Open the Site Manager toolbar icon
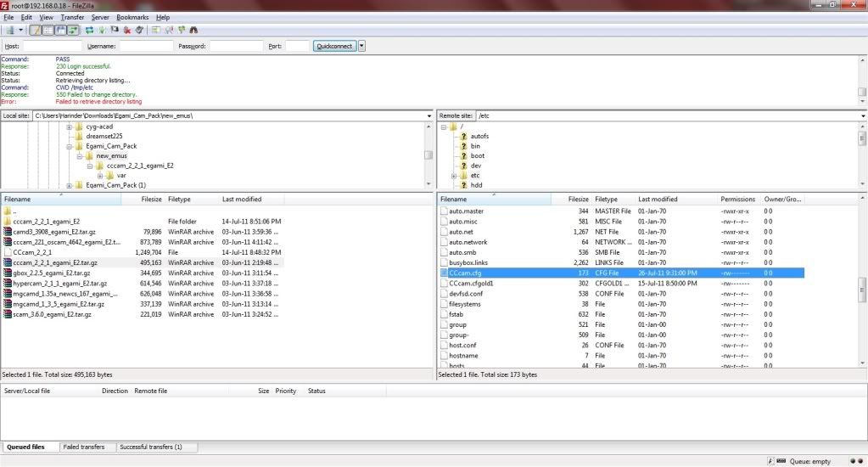This screenshot has height=467, width=868. 10,30
